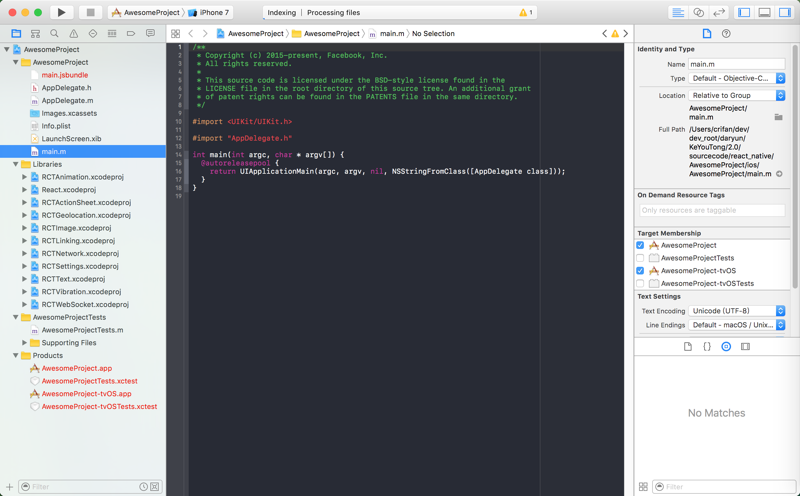Toggle the Navigator pane
800x496 pixels.
point(744,12)
